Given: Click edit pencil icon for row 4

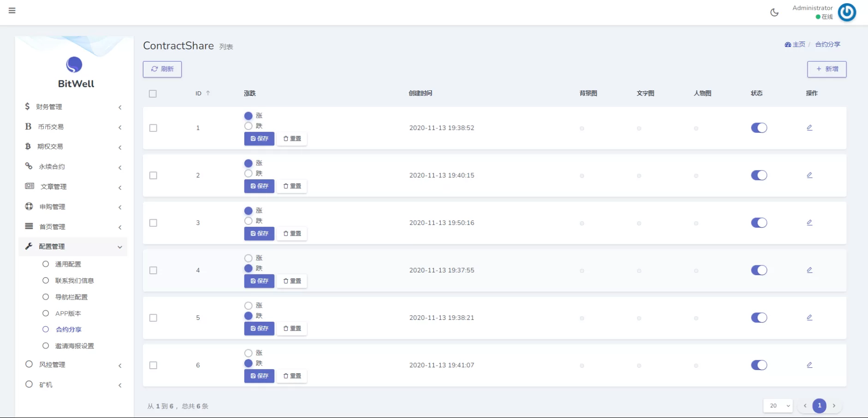Looking at the screenshot, I should [x=809, y=270].
